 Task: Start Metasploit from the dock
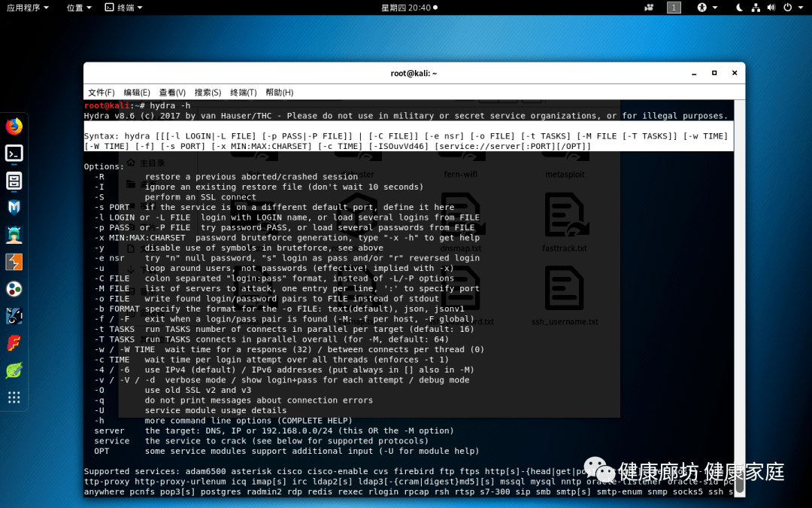[x=14, y=208]
